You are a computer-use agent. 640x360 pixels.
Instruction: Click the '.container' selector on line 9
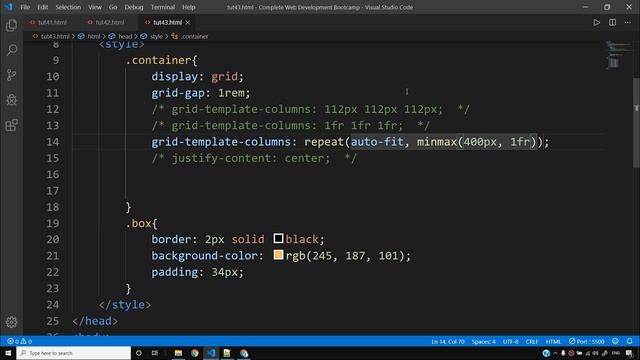[158, 60]
